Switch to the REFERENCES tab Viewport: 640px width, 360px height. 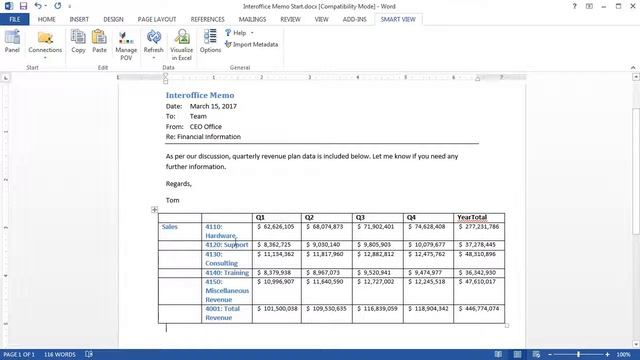coord(207,19)
